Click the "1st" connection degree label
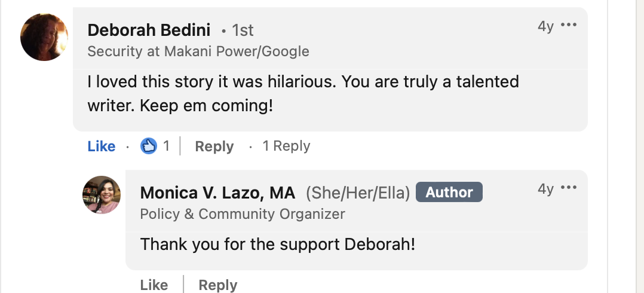This screenshot has width=644, height=293. coord(243,30)
